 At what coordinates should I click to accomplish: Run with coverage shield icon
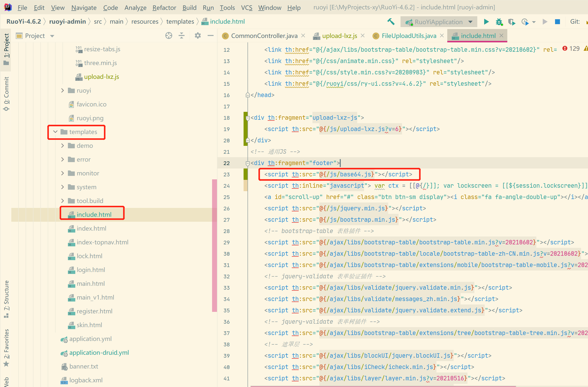tap(512, 22)
